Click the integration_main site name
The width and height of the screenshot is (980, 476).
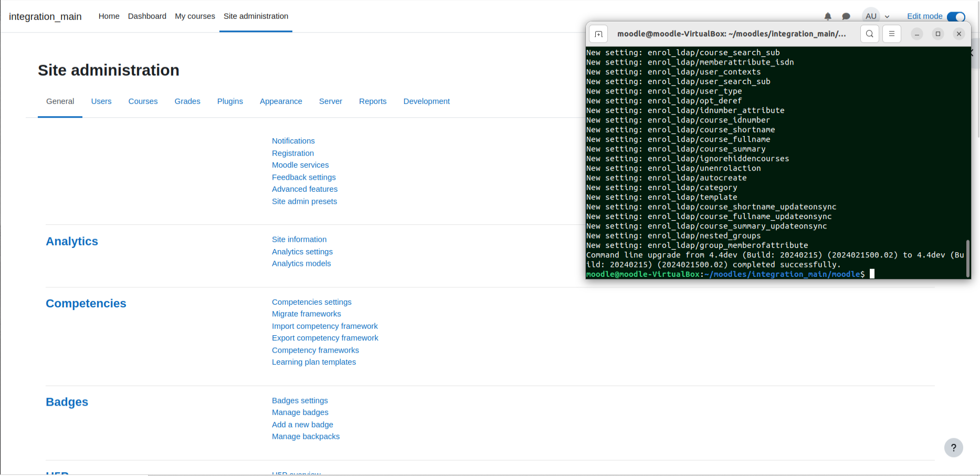pyautogui.click(x=45, y=16)
